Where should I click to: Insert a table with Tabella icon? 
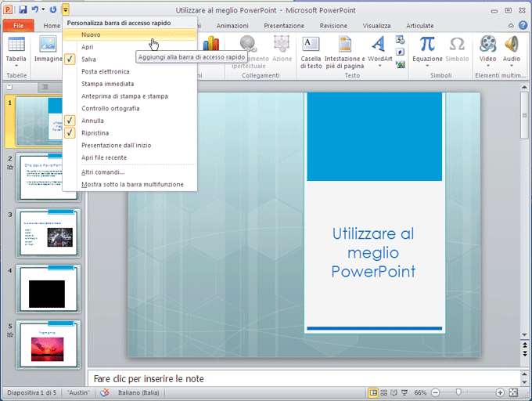(16, 51)
